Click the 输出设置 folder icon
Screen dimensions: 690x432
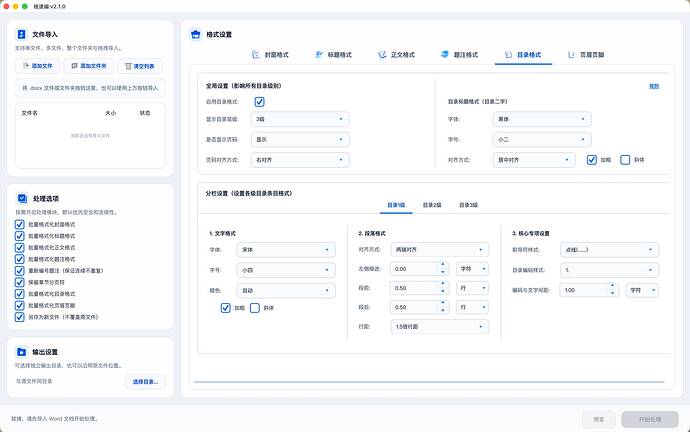coord(21,352)
